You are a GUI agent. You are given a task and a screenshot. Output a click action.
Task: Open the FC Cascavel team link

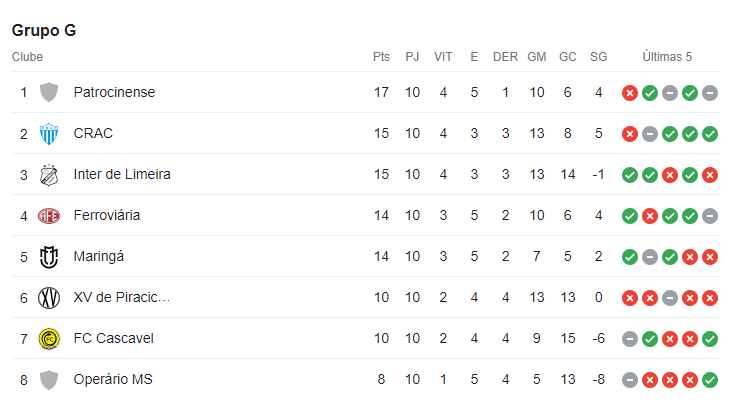click(114, 338)
